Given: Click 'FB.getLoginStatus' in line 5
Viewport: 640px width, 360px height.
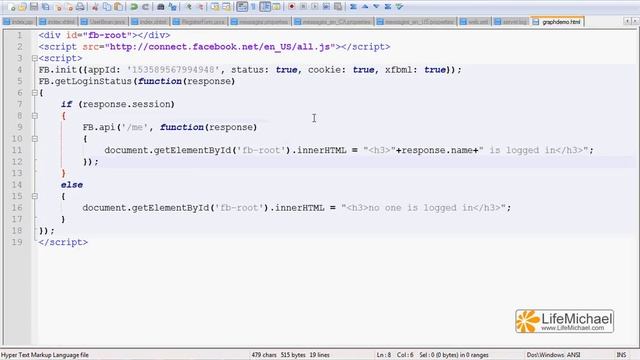Looking at the screenshot, I should (85, 81).
